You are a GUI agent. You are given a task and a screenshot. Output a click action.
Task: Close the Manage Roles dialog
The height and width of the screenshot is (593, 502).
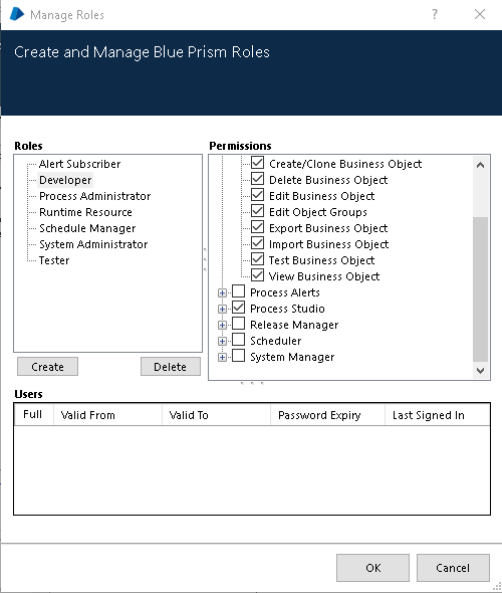[x=480, y=14]
